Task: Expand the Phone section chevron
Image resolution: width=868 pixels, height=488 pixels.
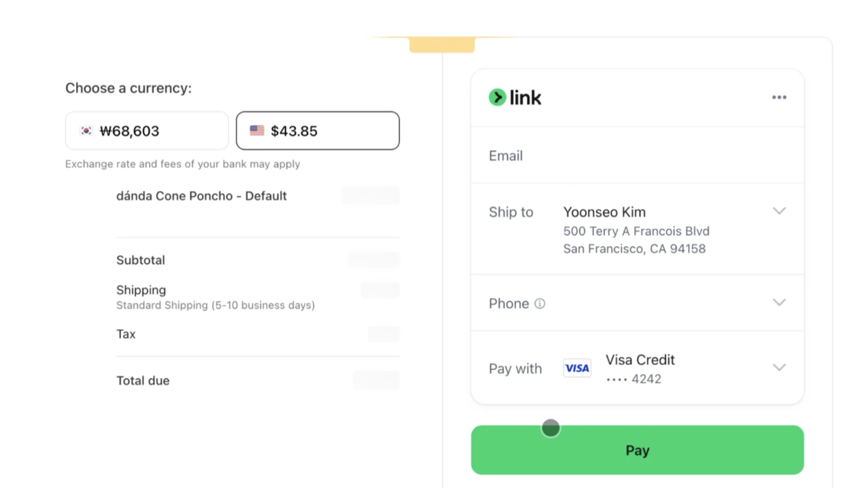Action: tap(779, 302)
